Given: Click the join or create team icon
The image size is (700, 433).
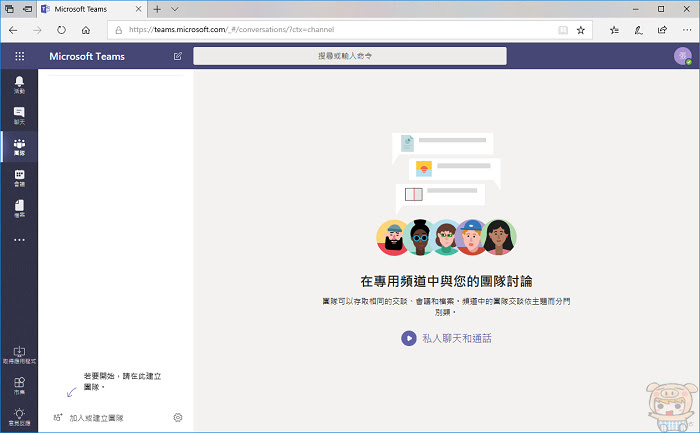Looking at the screenshot, I should (58, 418).
